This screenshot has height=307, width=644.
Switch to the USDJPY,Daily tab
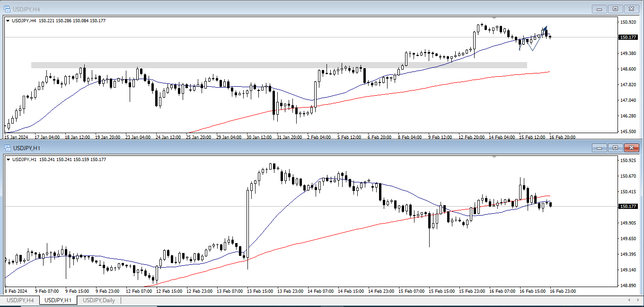pos(99,300)
